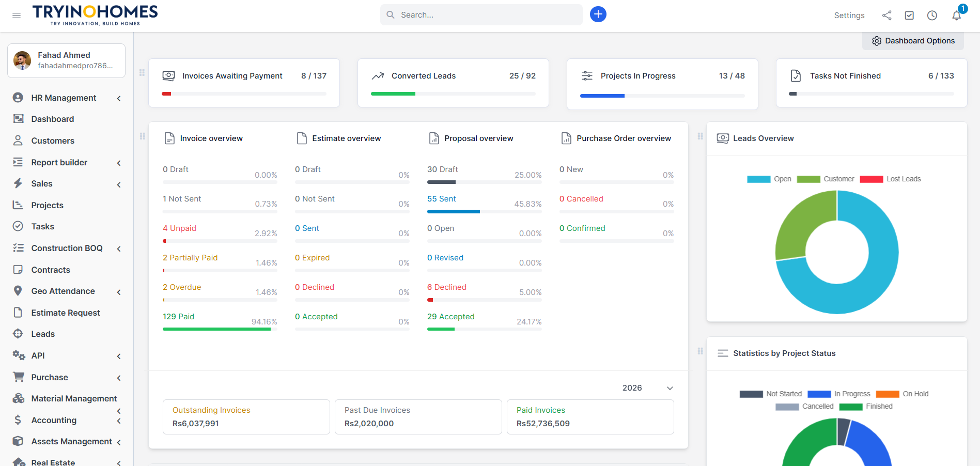Click the Construction BOQ list icon
The image size is (980, 466).
click(x=18, y=248)
